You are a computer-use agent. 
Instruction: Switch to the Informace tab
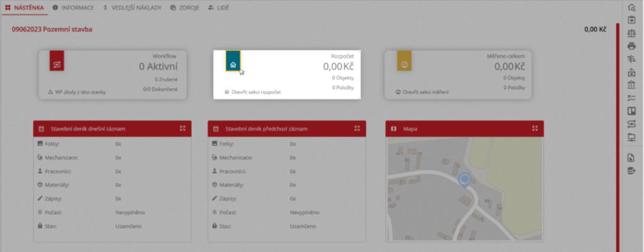(74, 8)
